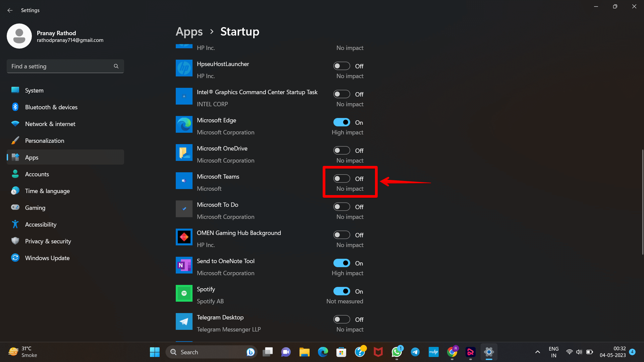Open the Settings gear in the taskbar

pos(489,352)
